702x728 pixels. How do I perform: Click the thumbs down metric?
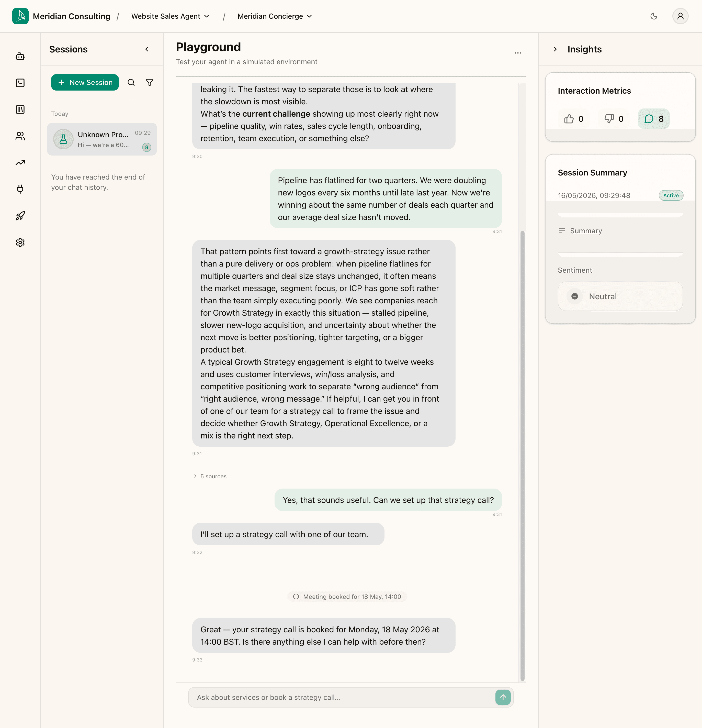[614, 119]
